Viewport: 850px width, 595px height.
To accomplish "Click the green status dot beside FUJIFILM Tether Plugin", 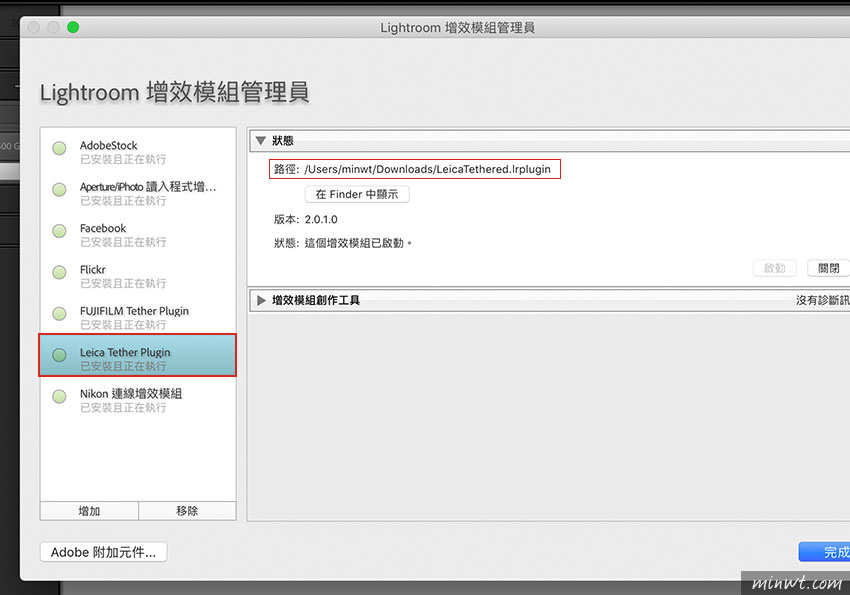I will coord(59,313).
